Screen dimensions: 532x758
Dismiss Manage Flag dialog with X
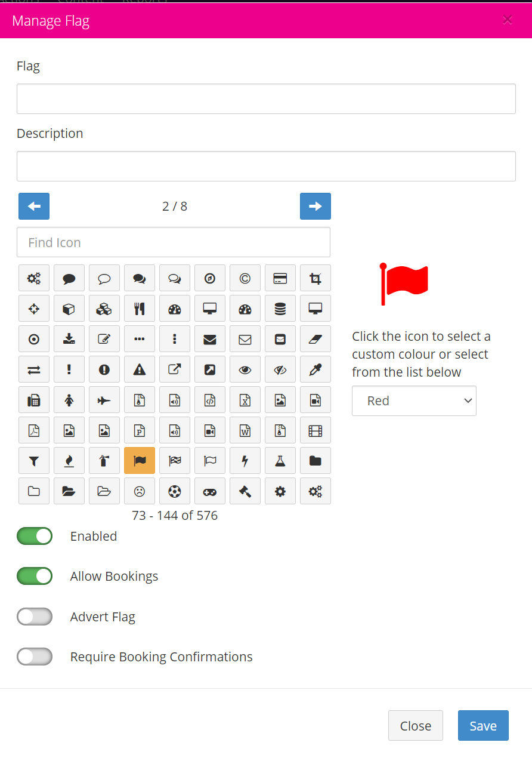(x=508, y=20)
